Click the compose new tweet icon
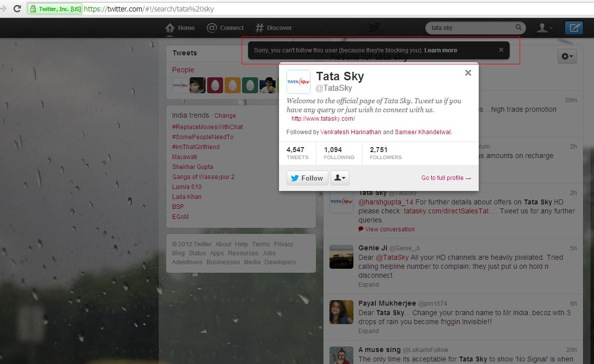 [574, 28]
